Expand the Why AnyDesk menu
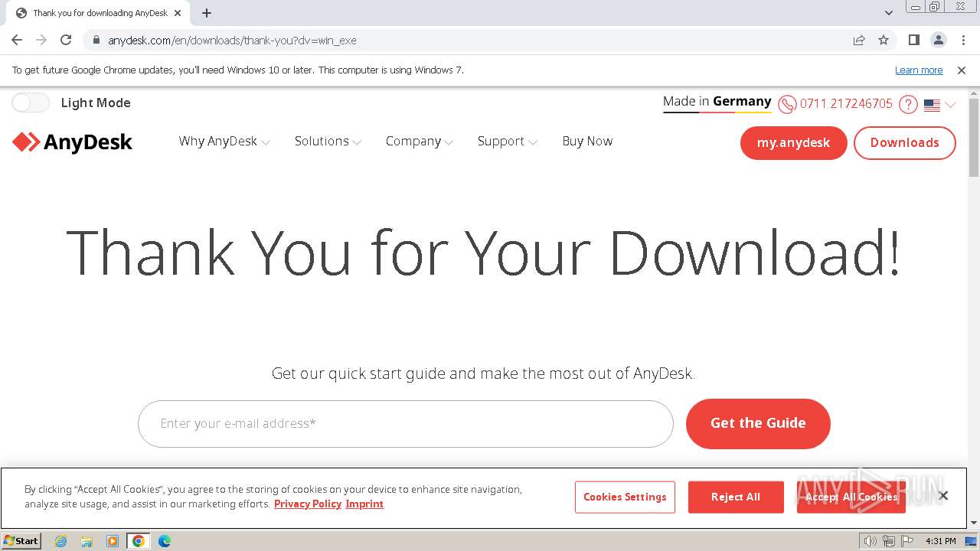Viewport: 980px width, 551px height. (224, 142)
